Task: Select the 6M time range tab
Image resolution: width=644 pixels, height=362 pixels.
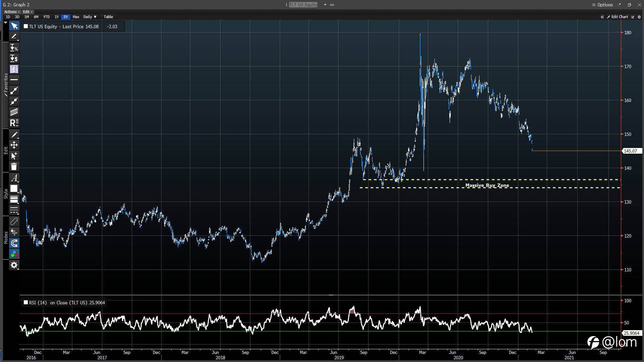Action: (x=36, y=17)
